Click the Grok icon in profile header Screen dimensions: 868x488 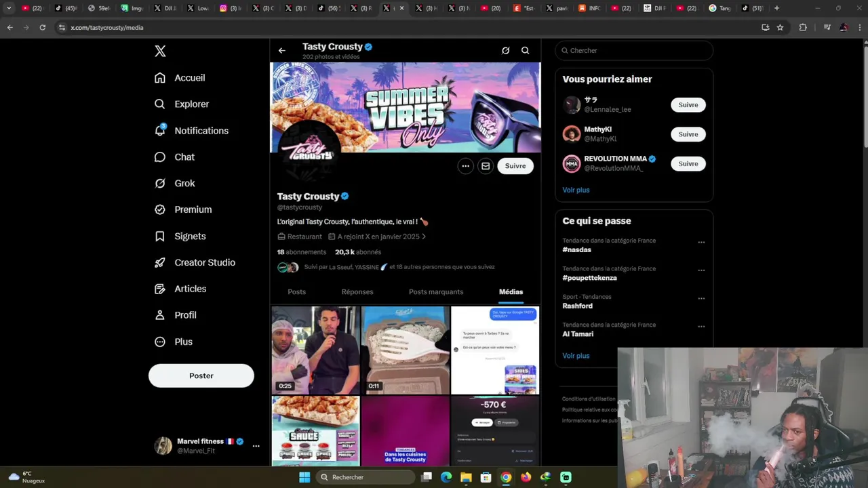[505, 51]
